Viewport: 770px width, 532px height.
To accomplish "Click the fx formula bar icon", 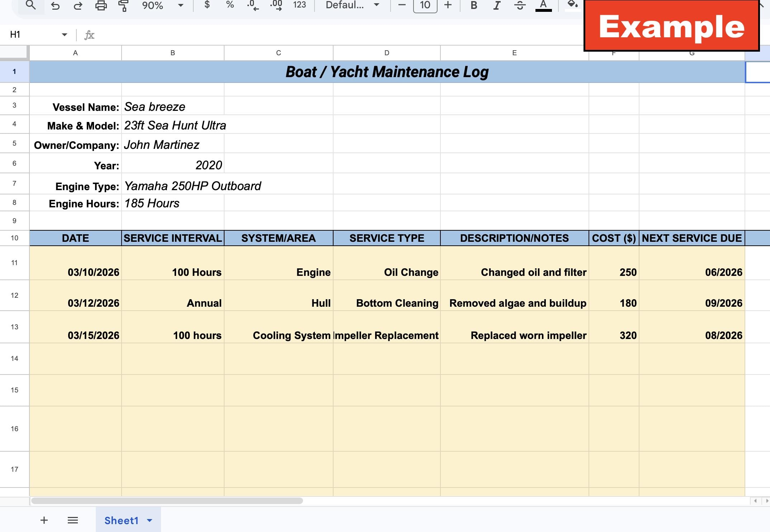I will (89, 35).
